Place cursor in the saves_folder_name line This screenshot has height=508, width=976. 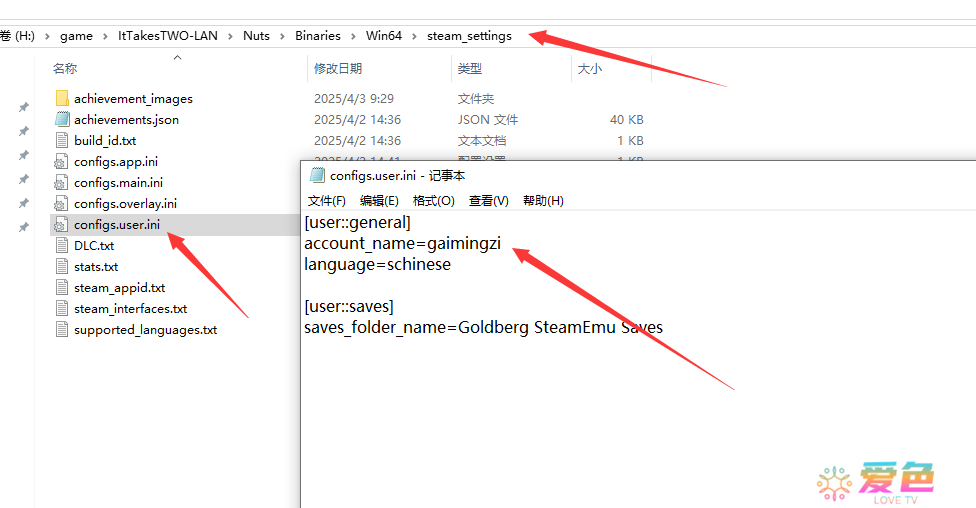[483, 327]
